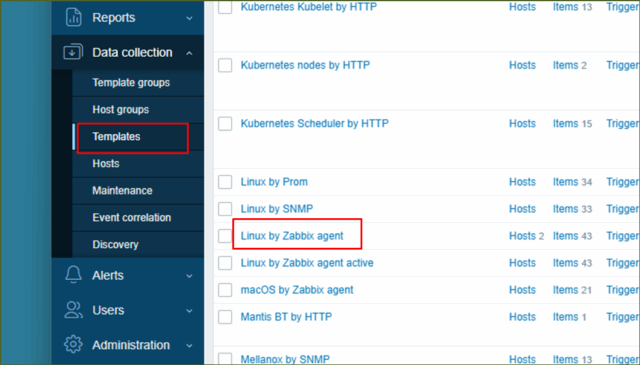
Task: Open the Linux by Zabbix agent template
Action: pyautogui.click(x=292, y=236)
